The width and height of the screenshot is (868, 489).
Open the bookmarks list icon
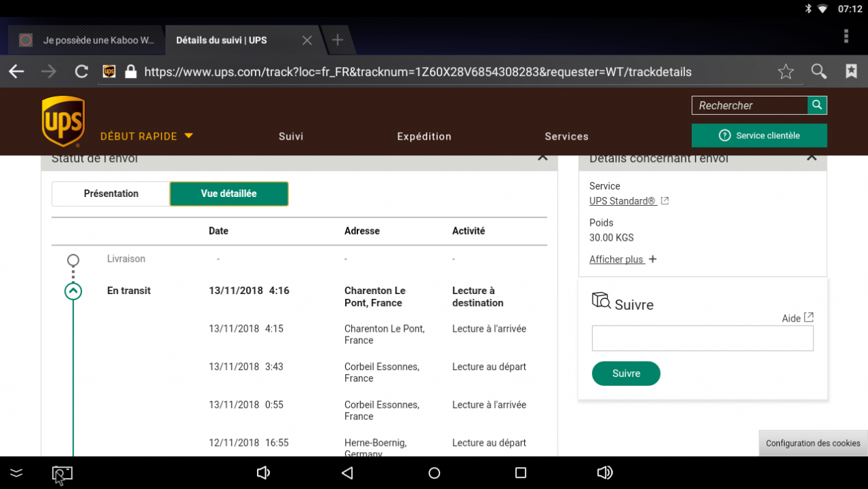coord(851,71)
